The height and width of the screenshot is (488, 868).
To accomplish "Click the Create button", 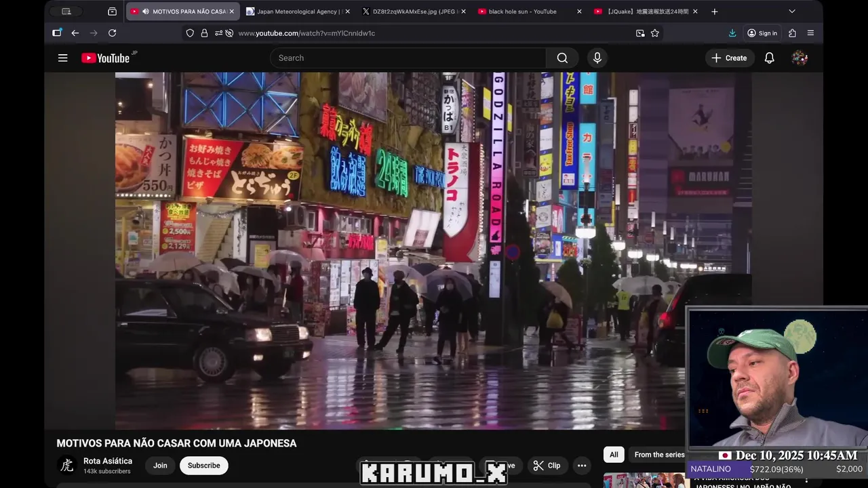I will pos(729,58).
